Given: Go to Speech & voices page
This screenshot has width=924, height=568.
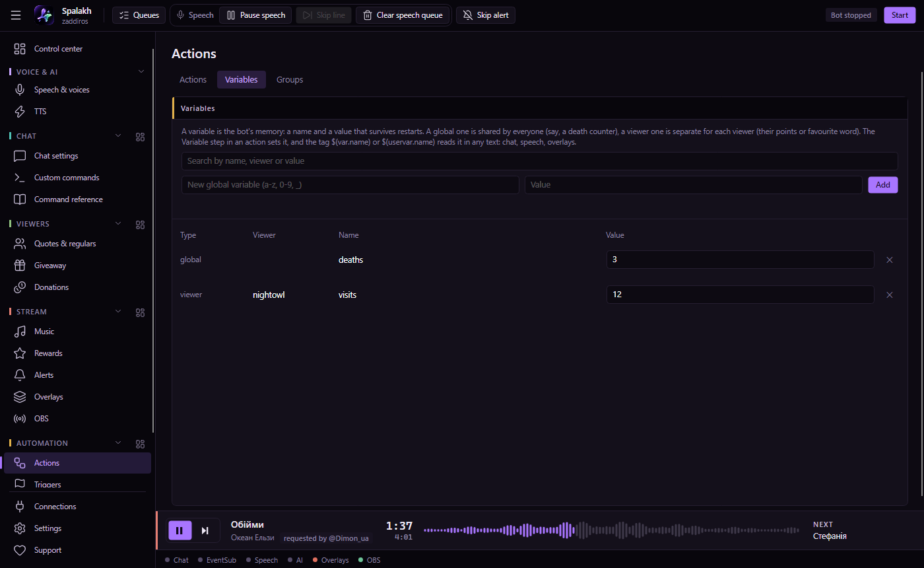Looking at the screenshot, I should coord(77,90).
